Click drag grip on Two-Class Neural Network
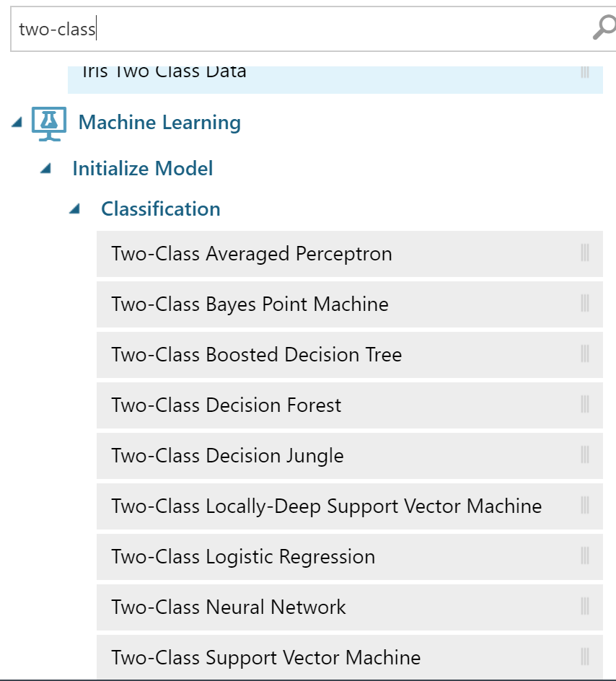Screen dimensions: 616x681 tap(585, 606)
